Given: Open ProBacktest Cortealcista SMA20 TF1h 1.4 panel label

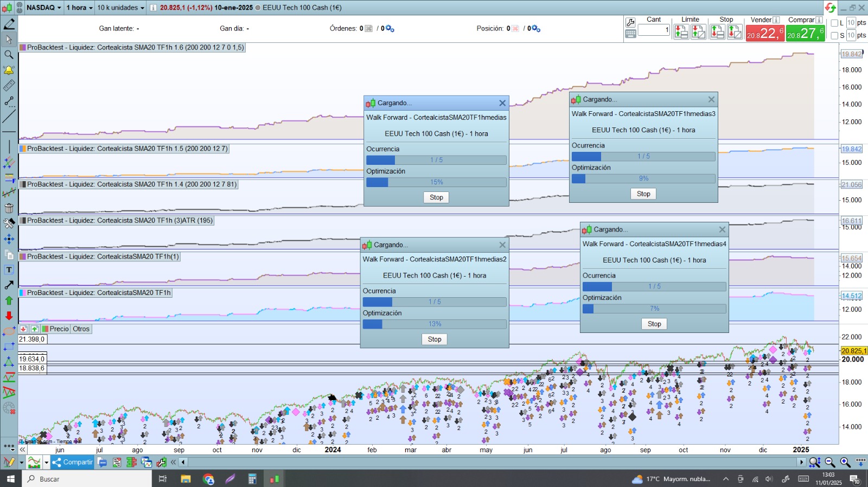Looking at the screenshot, I should (x=129, y=184).
